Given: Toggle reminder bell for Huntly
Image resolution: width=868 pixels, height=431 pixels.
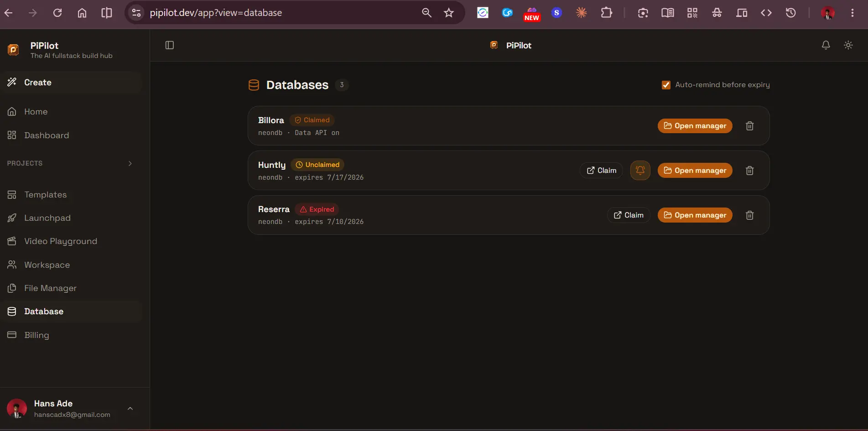Looking at the screenshot, I should click(x=640, y=171).
